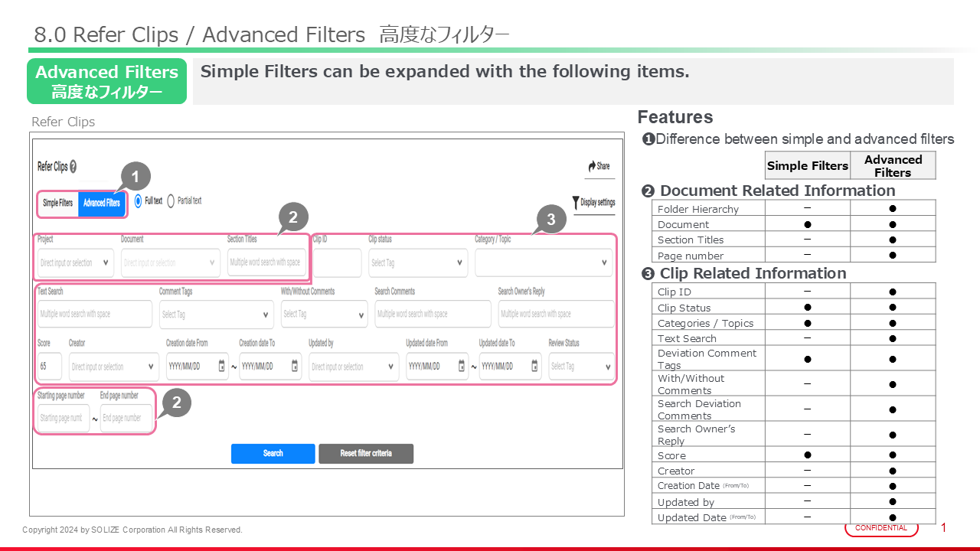Expand the Clip status tag dropdown
The height and width of the screenshot is (551, 980).
pos(417,262)
